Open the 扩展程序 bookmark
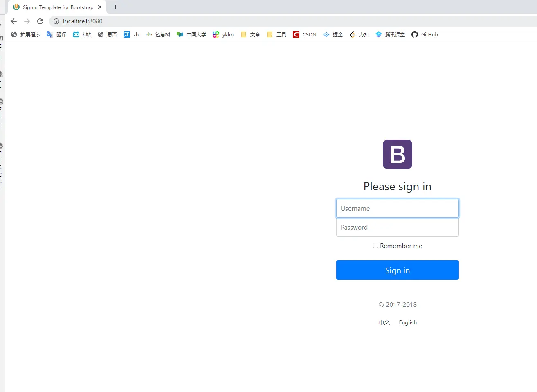The width and height of the screenshot is (537, 392). click(x=25, y=34)
